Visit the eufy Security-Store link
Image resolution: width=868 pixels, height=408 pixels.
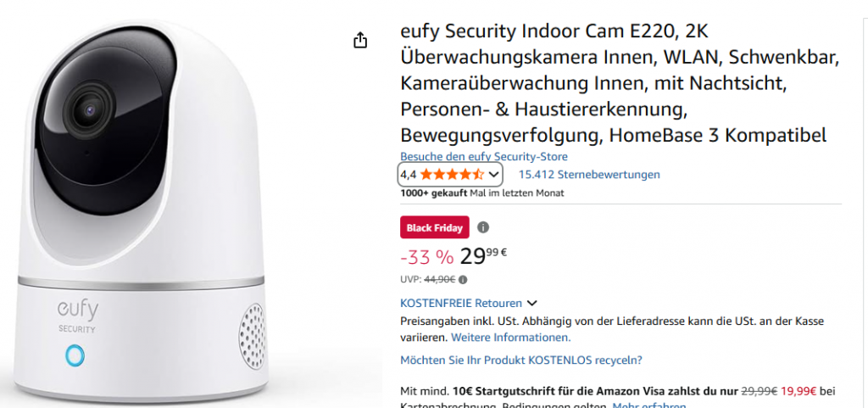tap(484, 157)
